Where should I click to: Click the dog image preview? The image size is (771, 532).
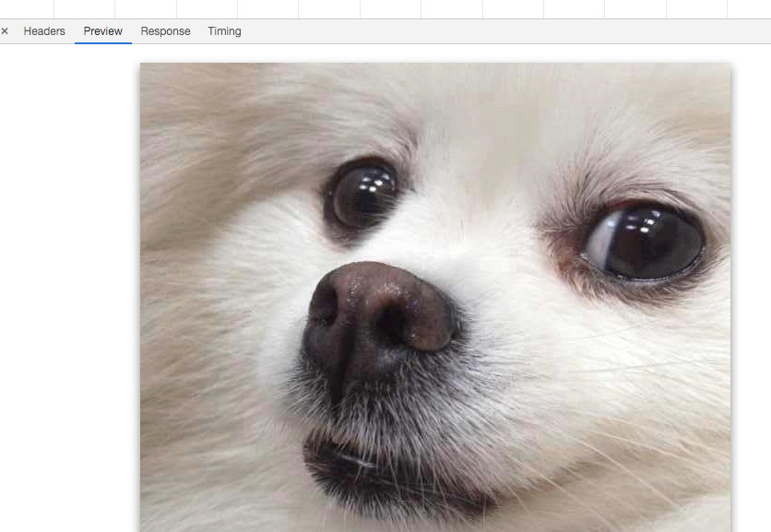coord(435,297)
